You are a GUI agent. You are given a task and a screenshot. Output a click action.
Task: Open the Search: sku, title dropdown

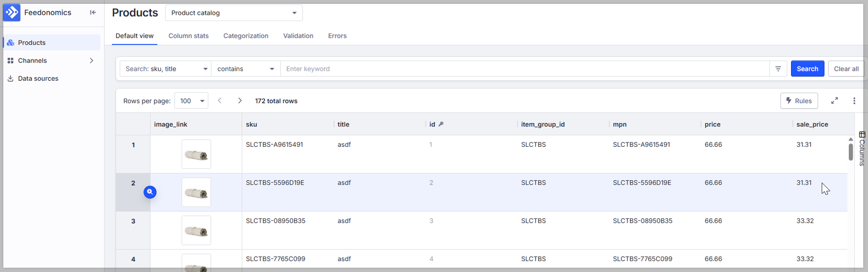[x=166, y=69]
